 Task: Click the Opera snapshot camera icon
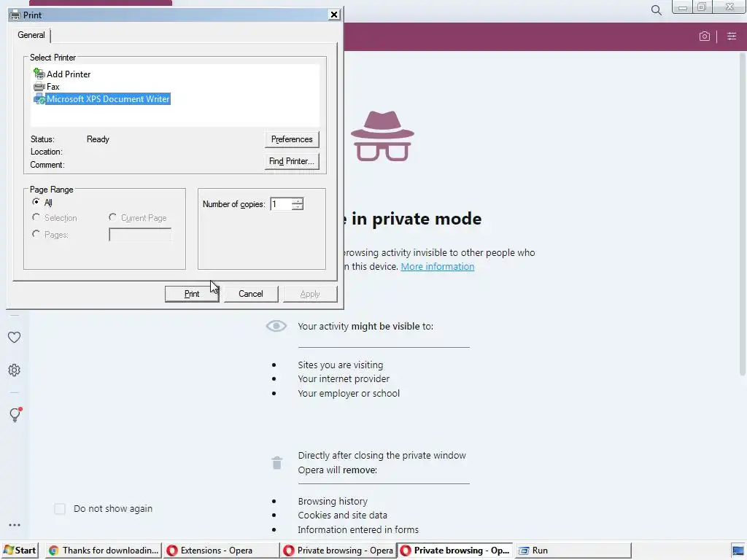(x=704, y=36)
